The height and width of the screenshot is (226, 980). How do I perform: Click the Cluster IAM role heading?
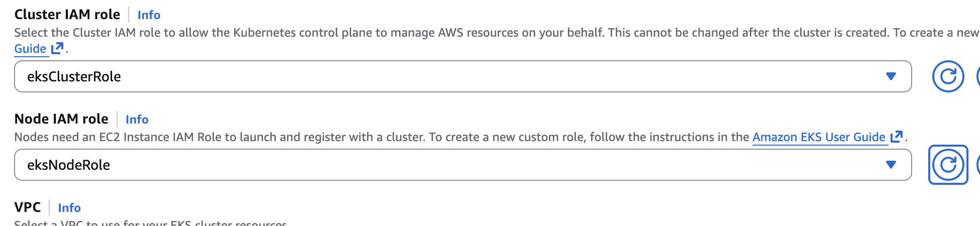coord(67,15)
